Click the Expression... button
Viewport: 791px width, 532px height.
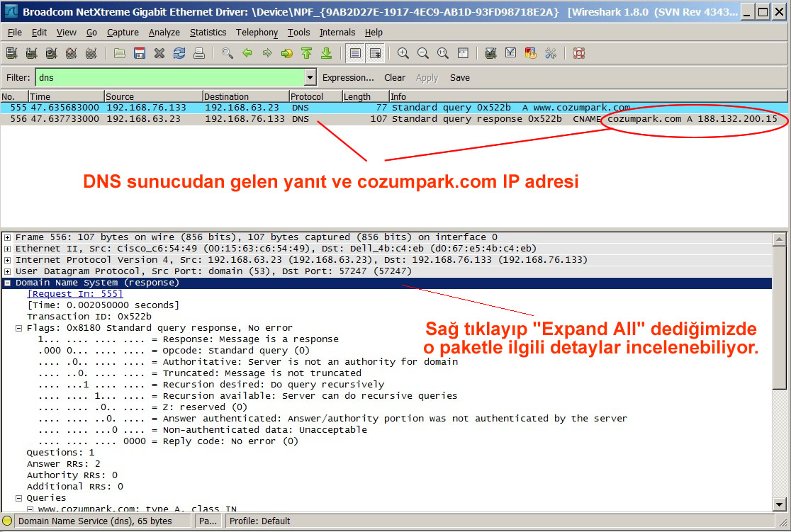(x=348, y=78)
